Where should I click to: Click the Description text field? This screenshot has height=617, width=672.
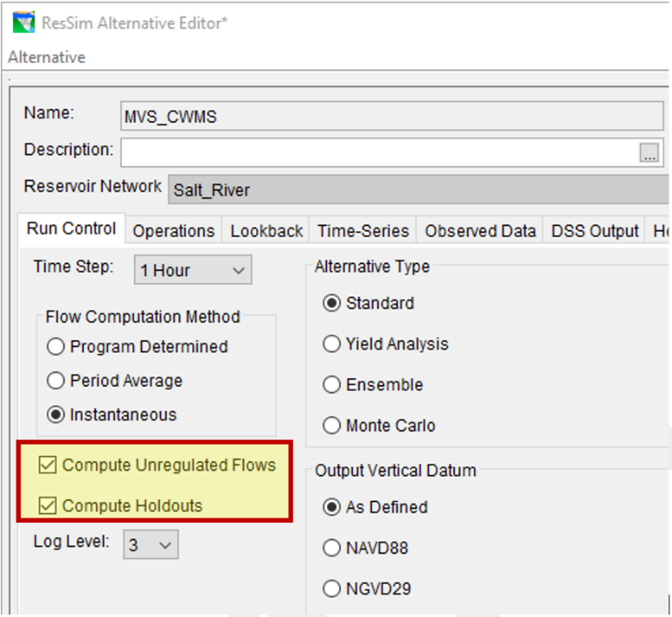pyautogui.click(x=379, y=152)
